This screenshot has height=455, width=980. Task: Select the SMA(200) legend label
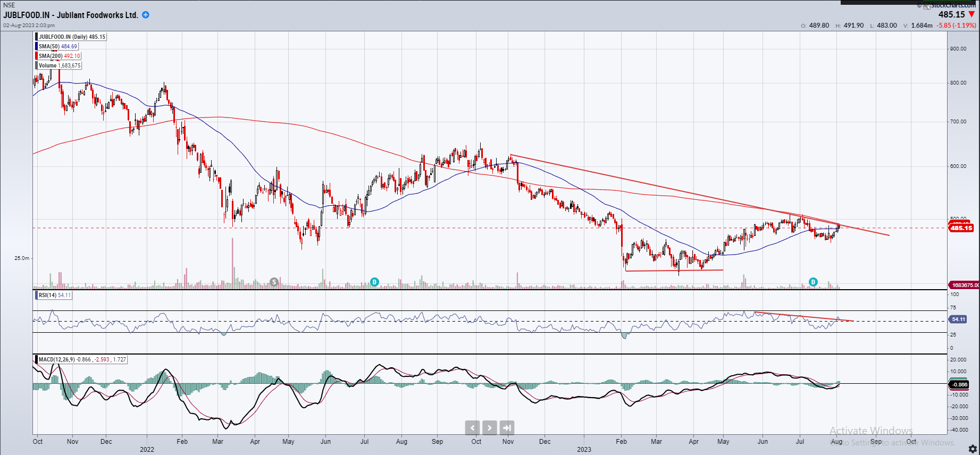[59, 56]
